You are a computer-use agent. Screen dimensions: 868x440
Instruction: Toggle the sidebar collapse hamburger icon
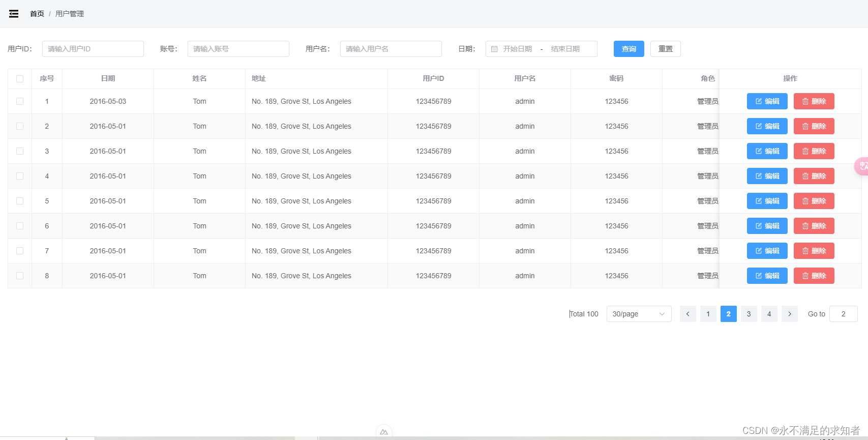(14, 14)
